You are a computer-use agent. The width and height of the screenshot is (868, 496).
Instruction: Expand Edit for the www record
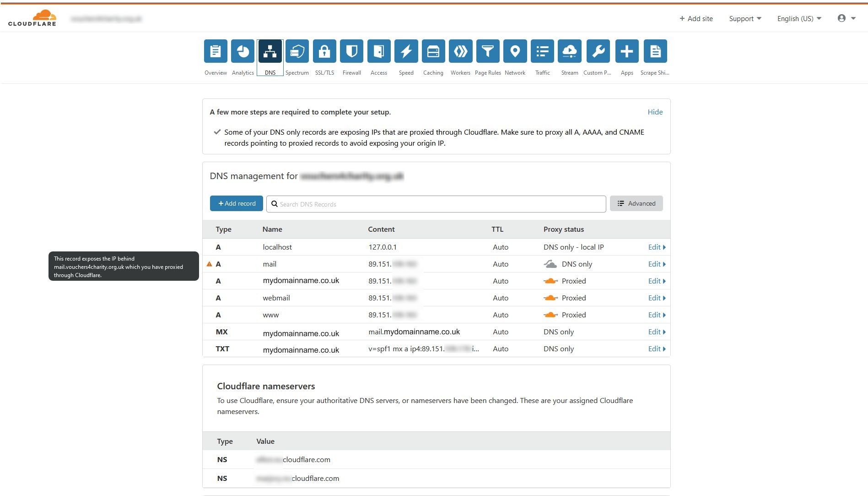tap(657, 315)
